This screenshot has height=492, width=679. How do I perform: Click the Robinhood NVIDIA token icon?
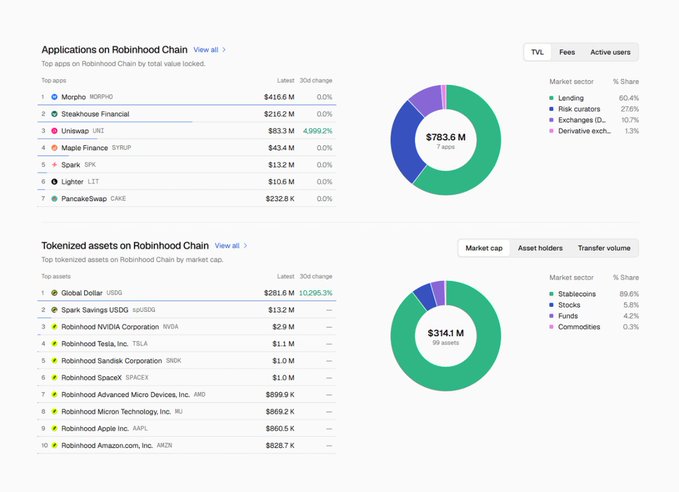(55, 327)
